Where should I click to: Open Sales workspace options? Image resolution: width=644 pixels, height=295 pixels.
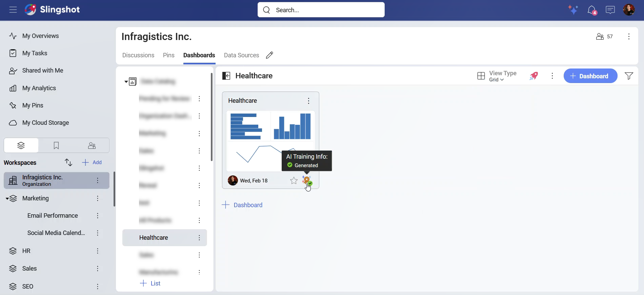pyautogui.click(x=98, y=269)
